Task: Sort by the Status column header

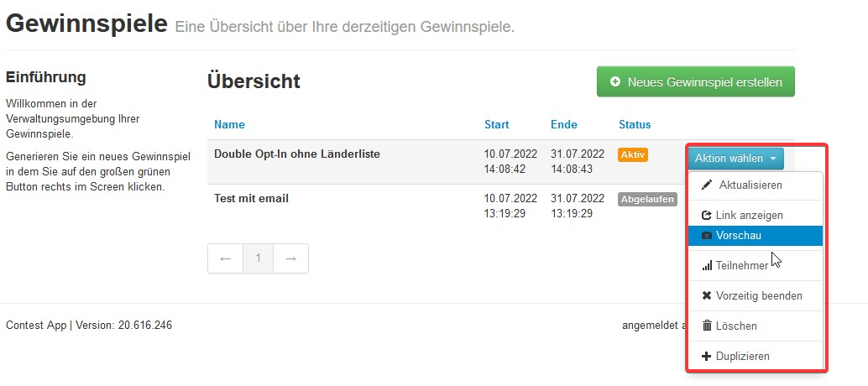Action: pyautogui.click(x=635, y=125)
